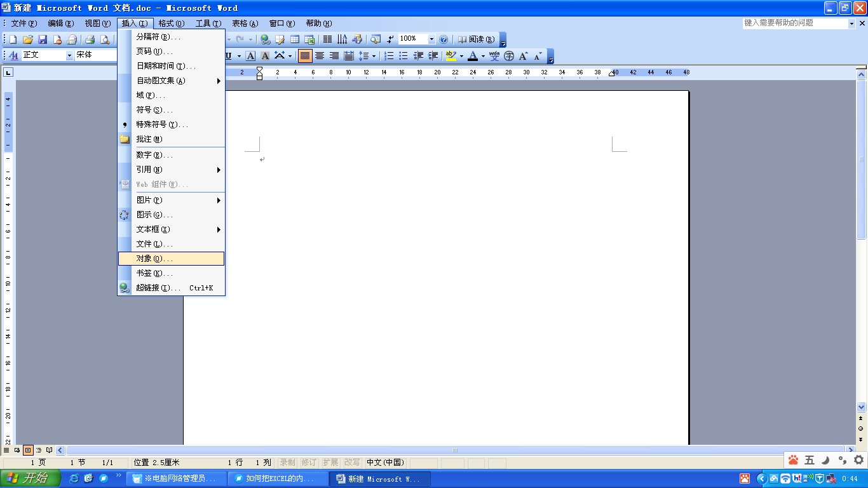Click the Enclose Characters circled icon
The height and width of the screenshot is (488, 868).
[508, 56]
